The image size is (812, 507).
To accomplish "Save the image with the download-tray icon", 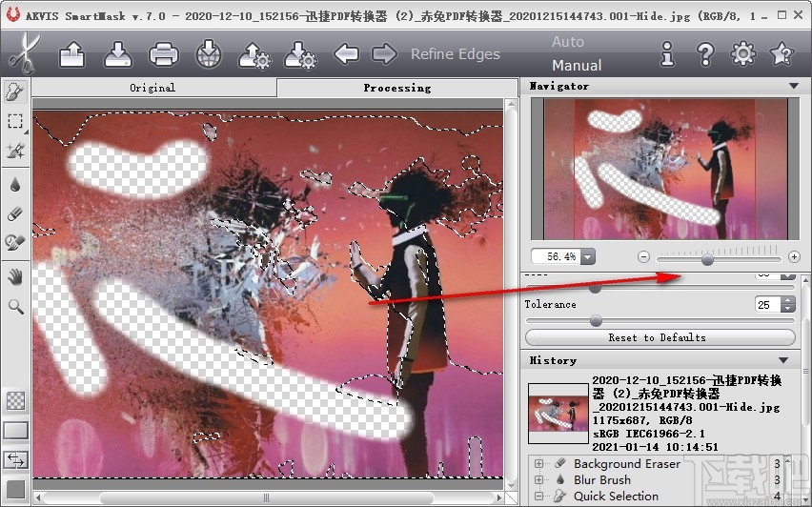I will tap(118, 54).
